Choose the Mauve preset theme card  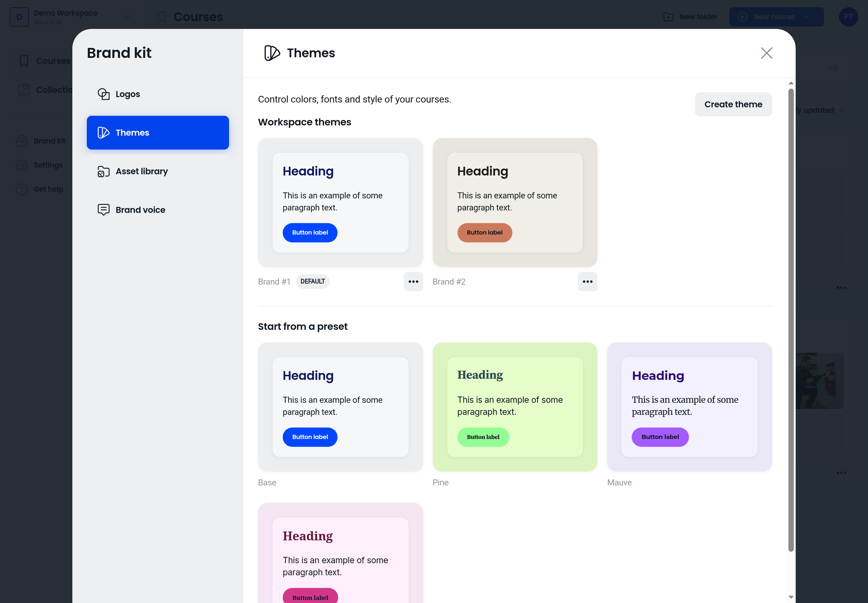(689, 407)
